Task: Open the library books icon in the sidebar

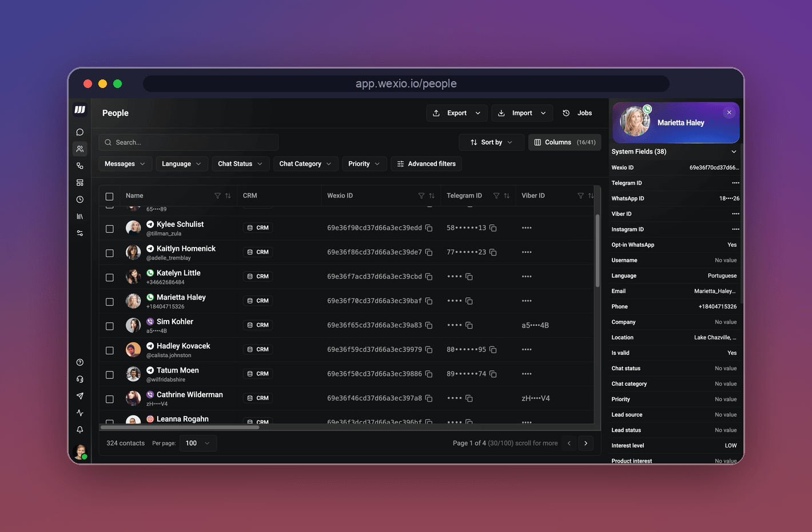Action: click(x=80, y=217)
